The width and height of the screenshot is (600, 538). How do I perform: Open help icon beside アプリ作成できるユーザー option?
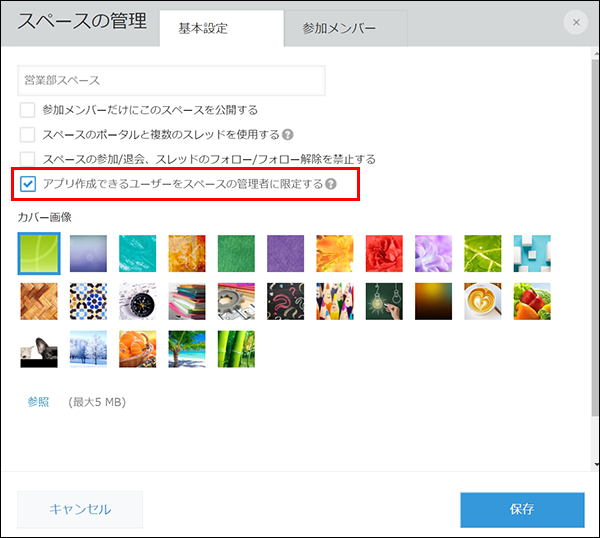(x=331, y=184)
